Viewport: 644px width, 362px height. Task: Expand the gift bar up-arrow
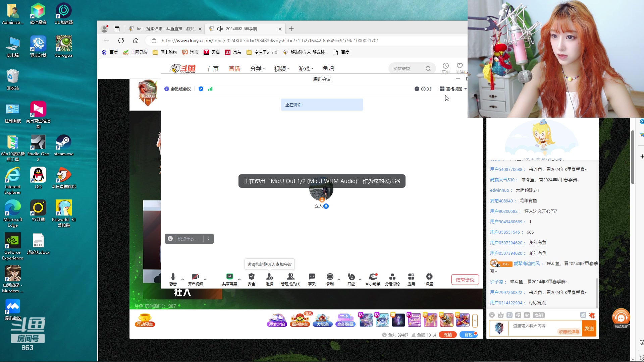475,321
